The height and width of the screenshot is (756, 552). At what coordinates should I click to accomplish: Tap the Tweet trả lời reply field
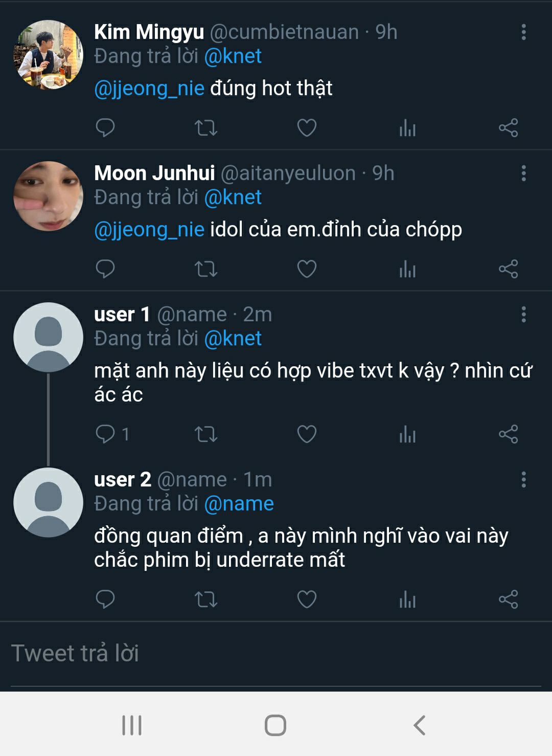(276, 654)
